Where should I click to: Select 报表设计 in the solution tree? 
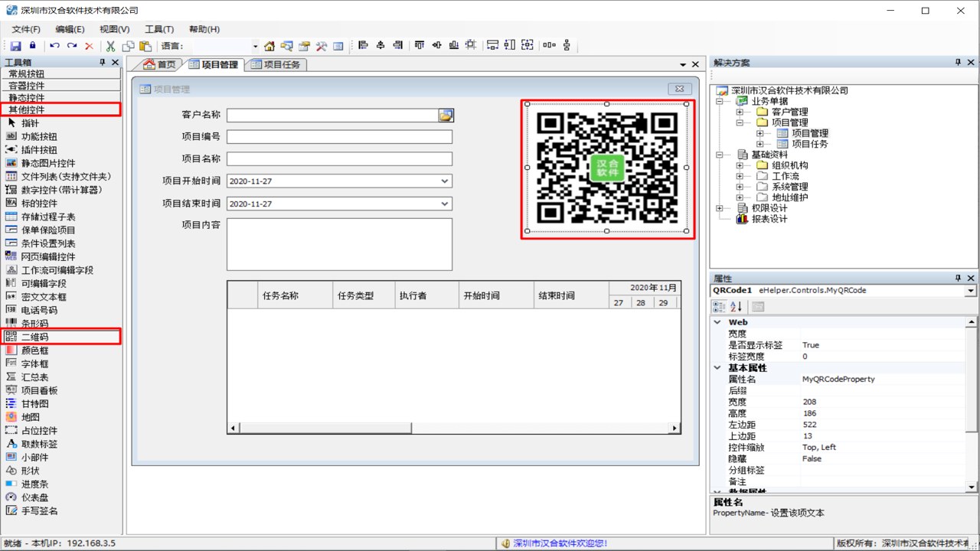(x=769, y=219)
